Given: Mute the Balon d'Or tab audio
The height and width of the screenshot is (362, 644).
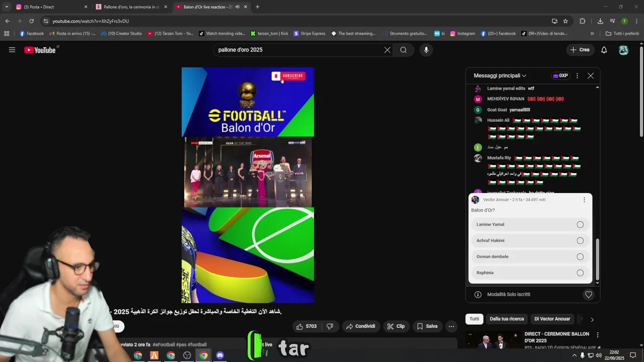Looking at the screenshot, I should [x=237, y=7].
